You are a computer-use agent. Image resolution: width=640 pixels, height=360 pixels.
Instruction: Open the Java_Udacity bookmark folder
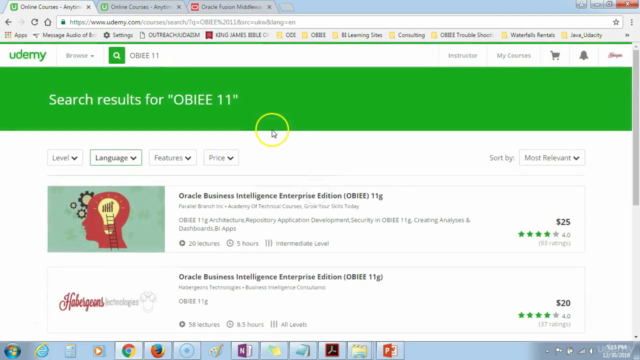(x=582, y=35)
